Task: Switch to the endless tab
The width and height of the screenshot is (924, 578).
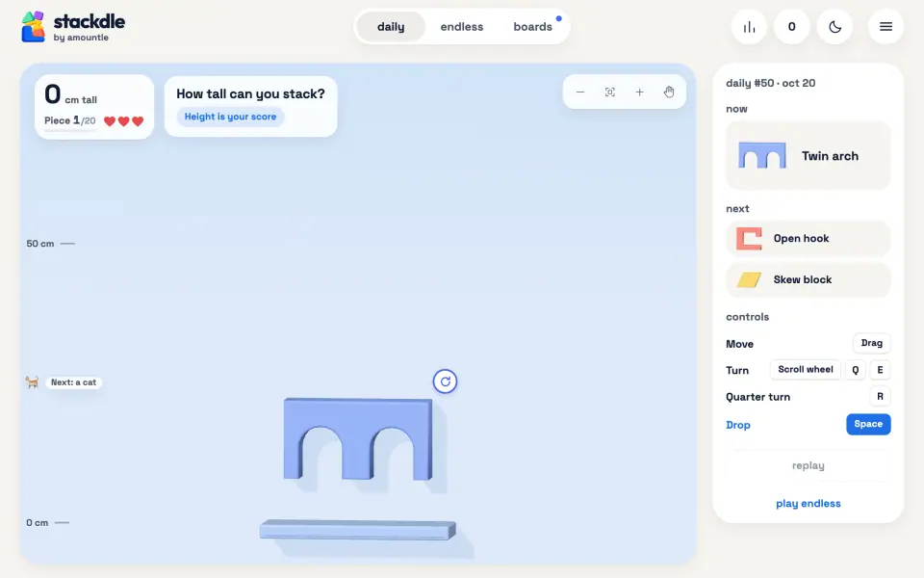Action: [461, 27]
